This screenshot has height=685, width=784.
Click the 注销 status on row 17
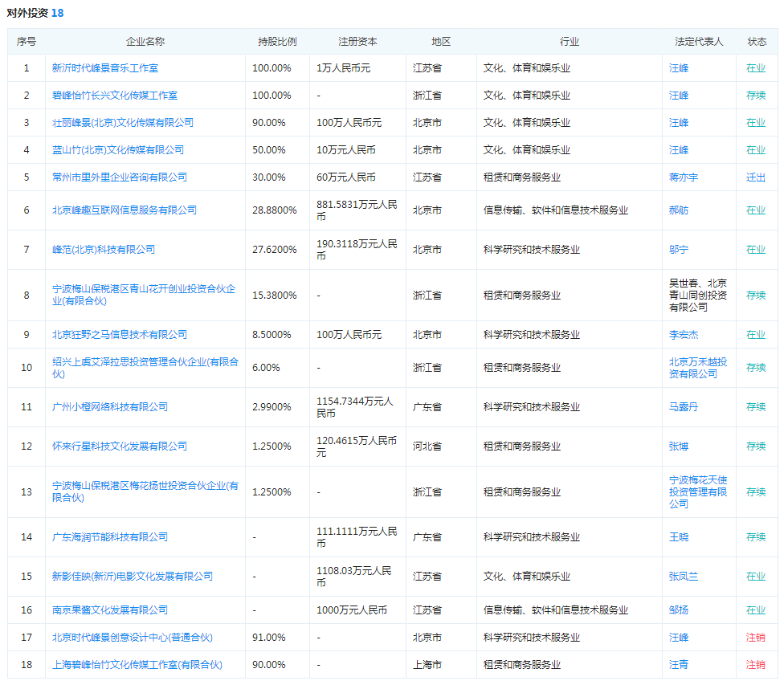[x=756, y=638]
